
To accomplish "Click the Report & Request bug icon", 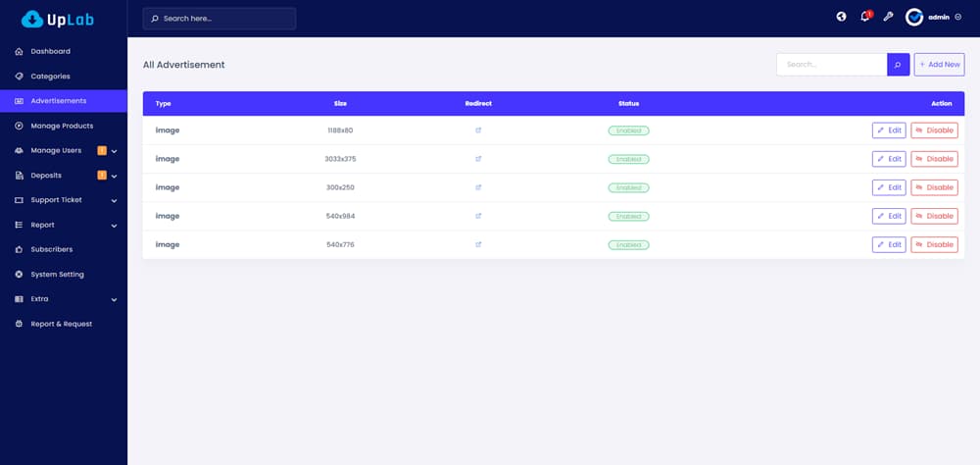I will coord(19,324).
